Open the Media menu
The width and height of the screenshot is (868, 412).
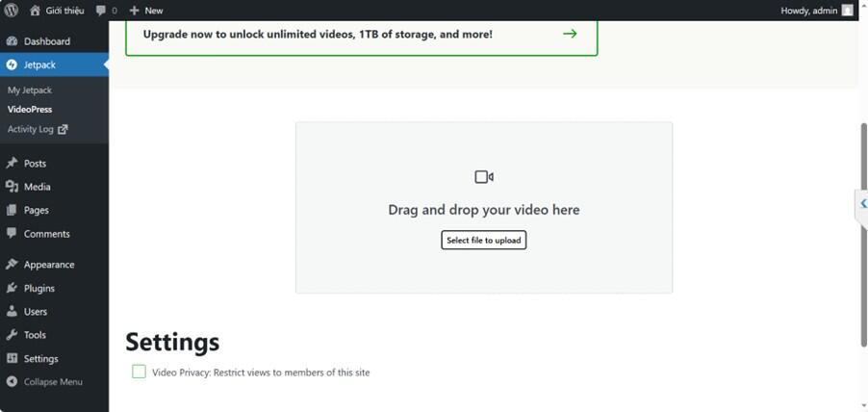pos(54,187)
